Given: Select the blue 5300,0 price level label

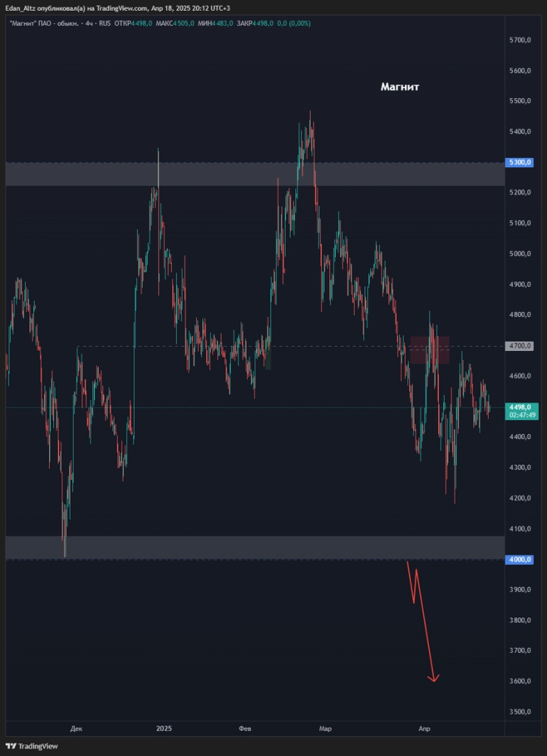Looking at the screenshot, I should click(519, 162).
